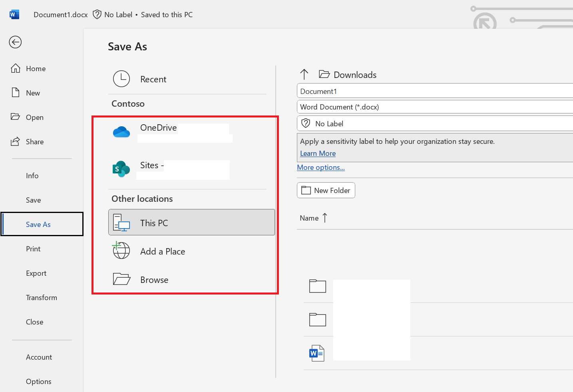The height and width of the screenshot is (392, 573).
Task: Select the Save As menu item
Action: click(42, 224)
